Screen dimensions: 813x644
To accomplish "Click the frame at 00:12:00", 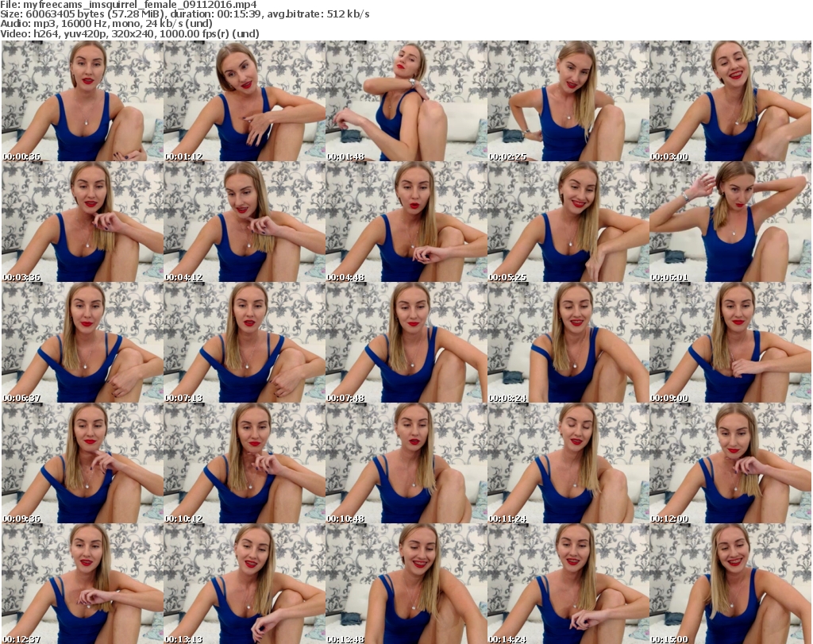I will (x=730, y=464).
